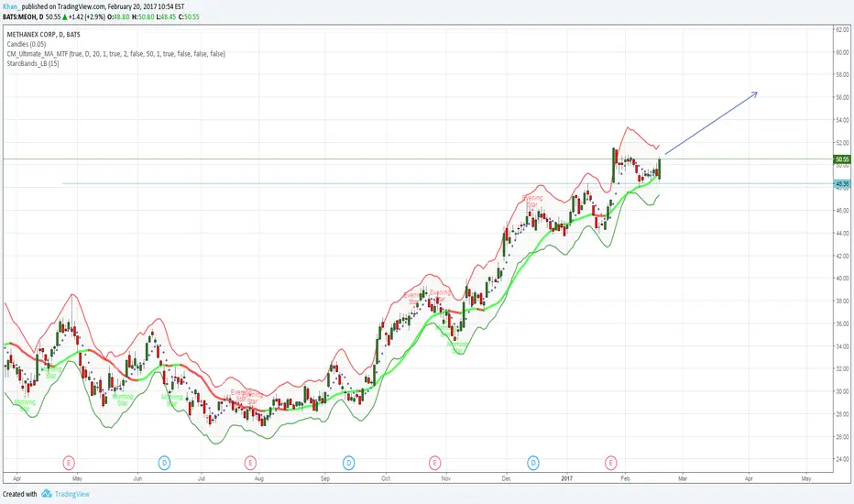
Task: Click earnings E marker just before Nov
Action: pos(434,463)
